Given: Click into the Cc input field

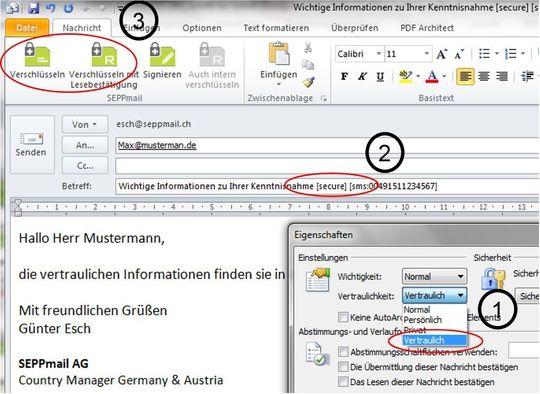Looking at the screenshot, I should (327, 166).
